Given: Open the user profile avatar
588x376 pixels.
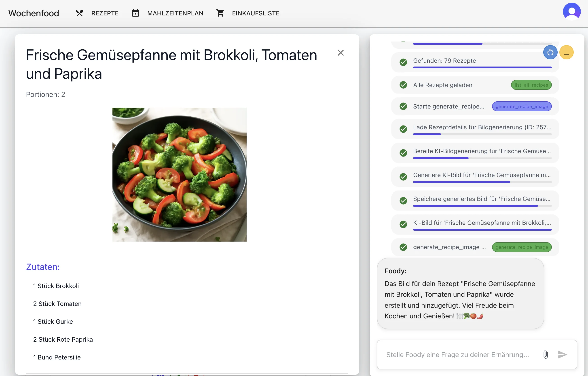Looking at the screenshot, I should click(x=572, y=11).
